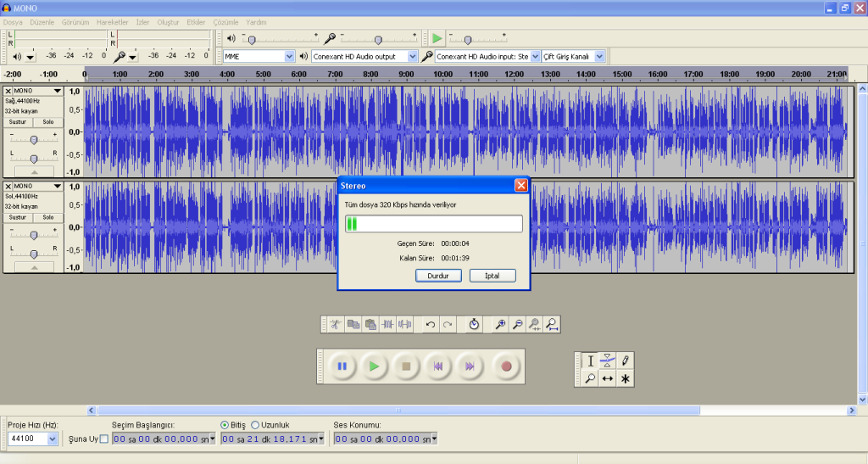Click the output volume slider handle

click(x=252, y=40)
